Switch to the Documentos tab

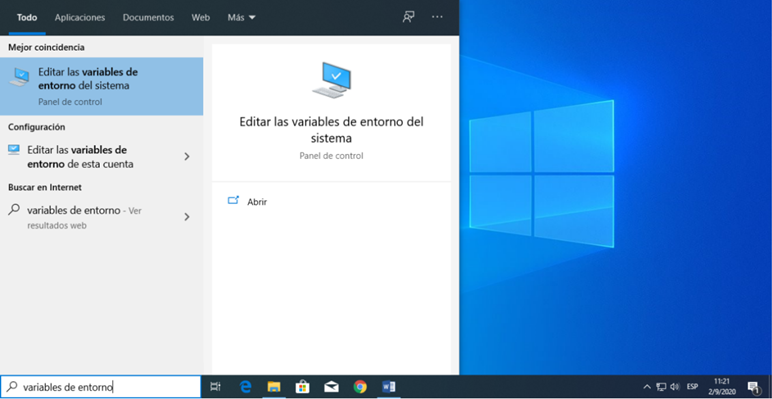coord(148,17)
